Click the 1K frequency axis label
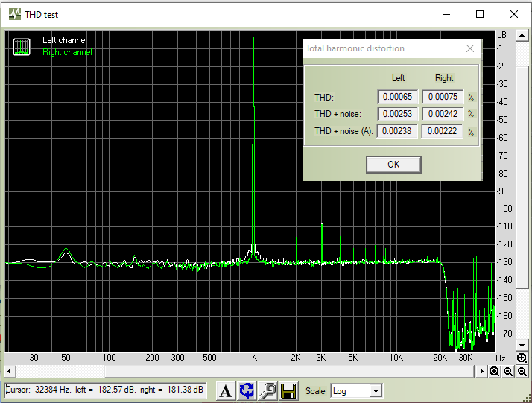532x403 pixels. pos(252,358)
